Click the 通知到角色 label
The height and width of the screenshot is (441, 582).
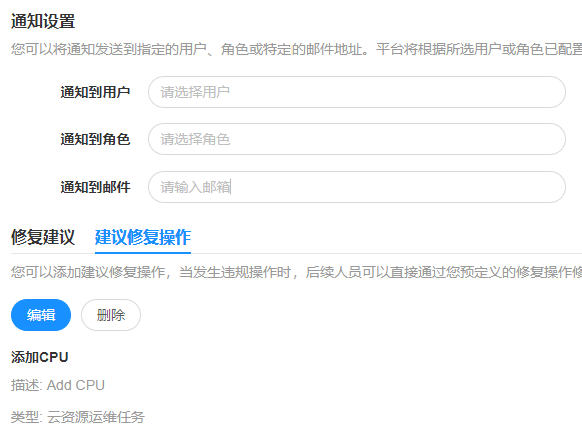(x=95, y=139)
